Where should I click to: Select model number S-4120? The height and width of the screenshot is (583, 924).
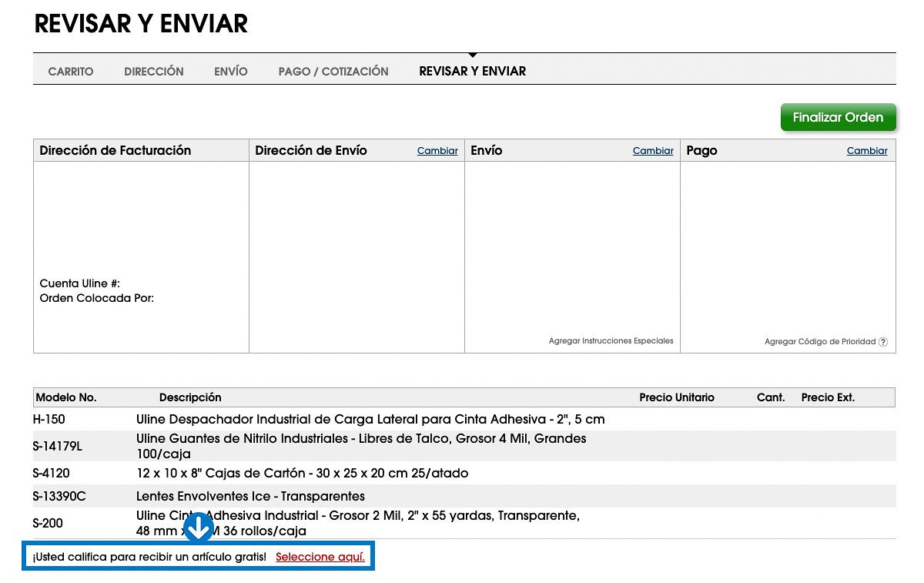click(x=51, y=473)
